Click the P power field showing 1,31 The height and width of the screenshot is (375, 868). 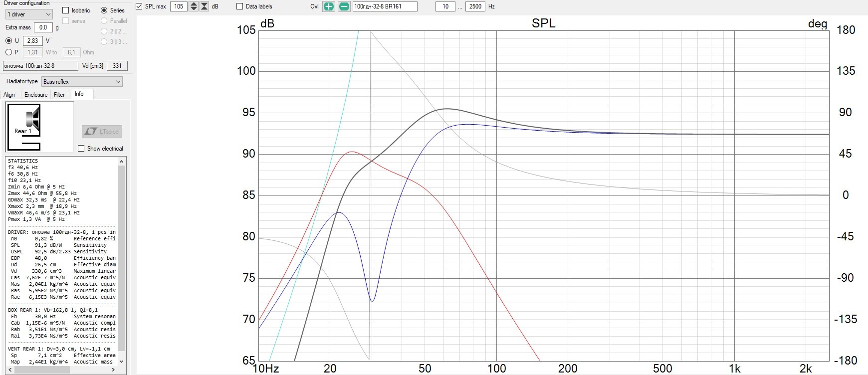pyautogui.click(x=33, y=52)
